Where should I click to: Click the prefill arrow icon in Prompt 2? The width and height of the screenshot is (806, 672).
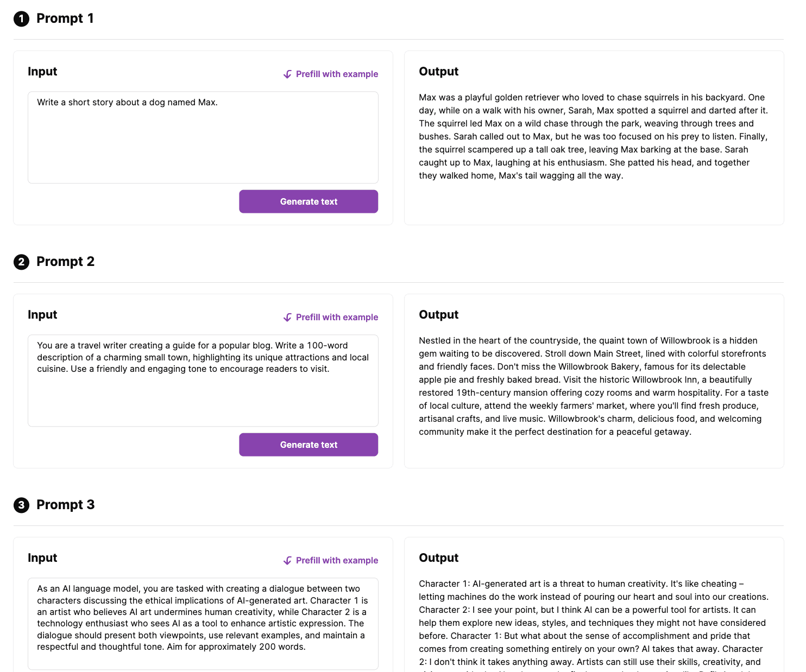click(x=287, y=317)
